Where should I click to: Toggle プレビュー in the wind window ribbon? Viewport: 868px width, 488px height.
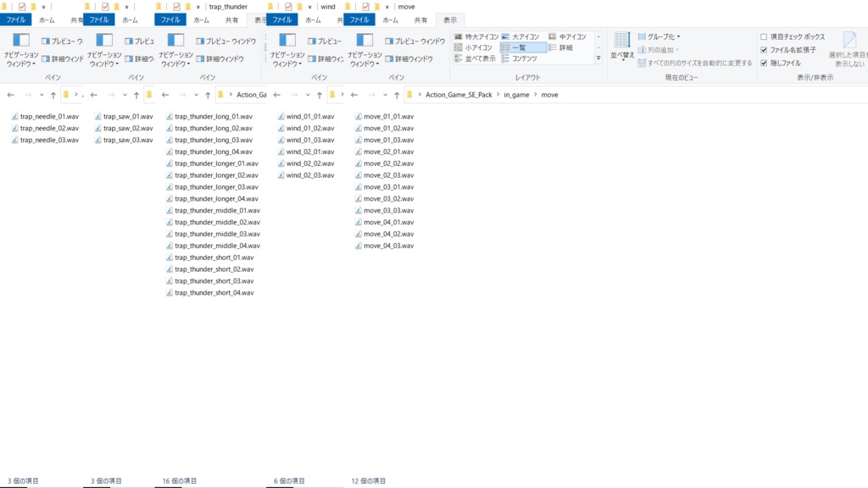(325, 42)
